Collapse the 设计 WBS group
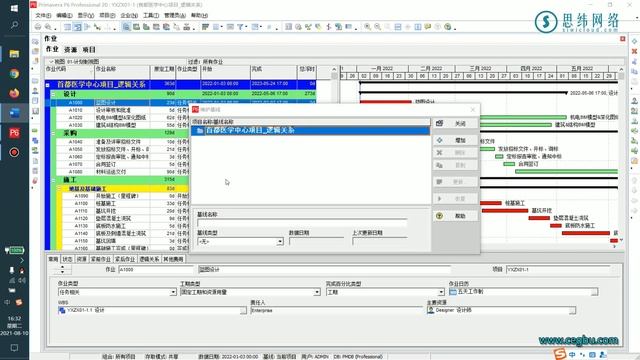 pos(53,94)
